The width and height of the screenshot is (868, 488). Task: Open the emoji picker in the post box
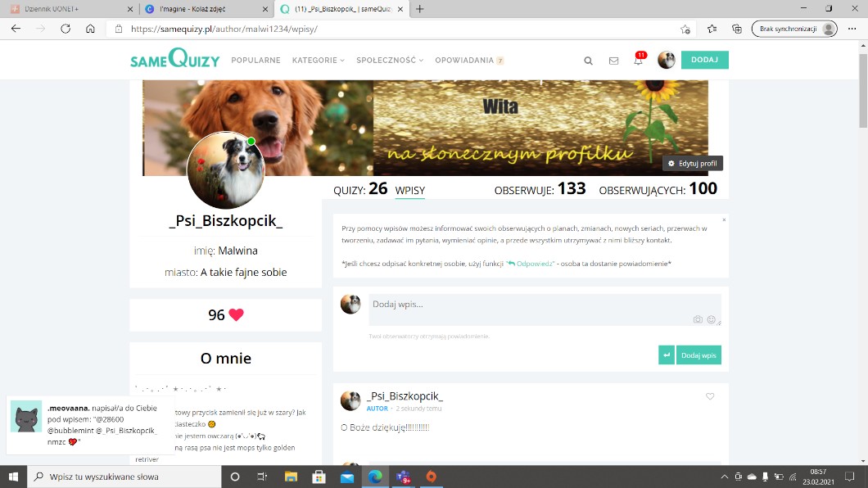[x=711, y=319]
